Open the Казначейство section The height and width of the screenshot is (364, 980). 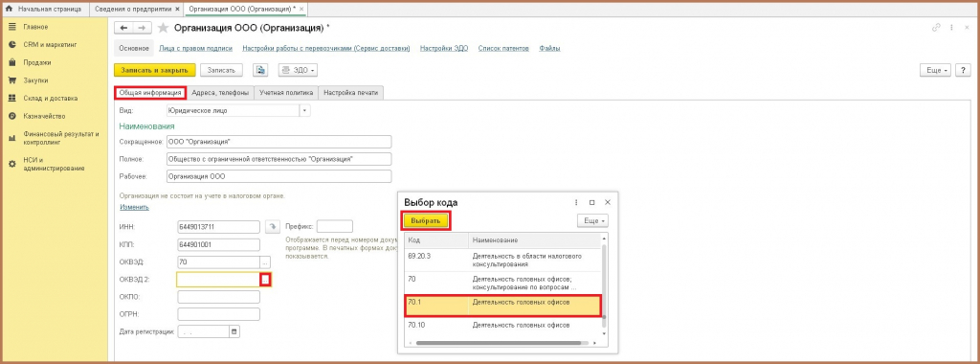[44, 116]
